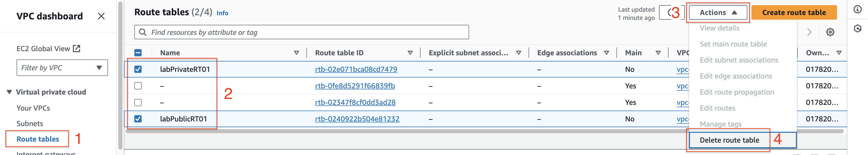The image size is (868, 155).
Task: Sort by Route table ID column arrow
Action: (x=410, y=53)
